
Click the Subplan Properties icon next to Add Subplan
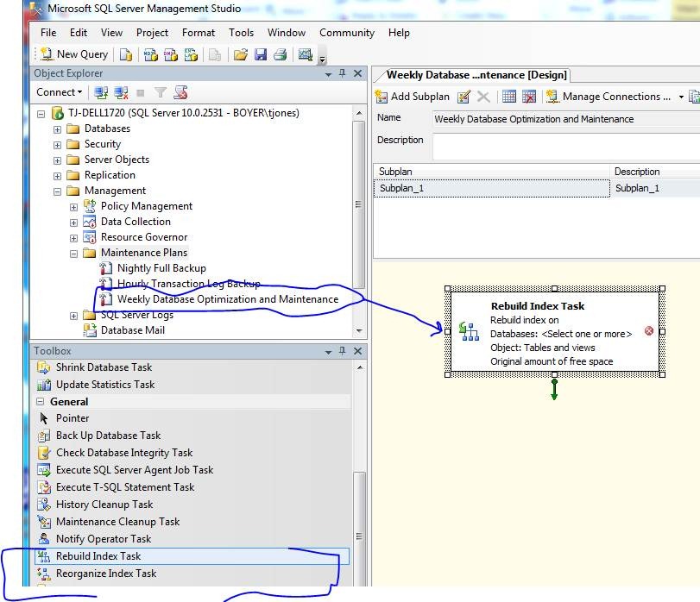(x=464, y=97)
